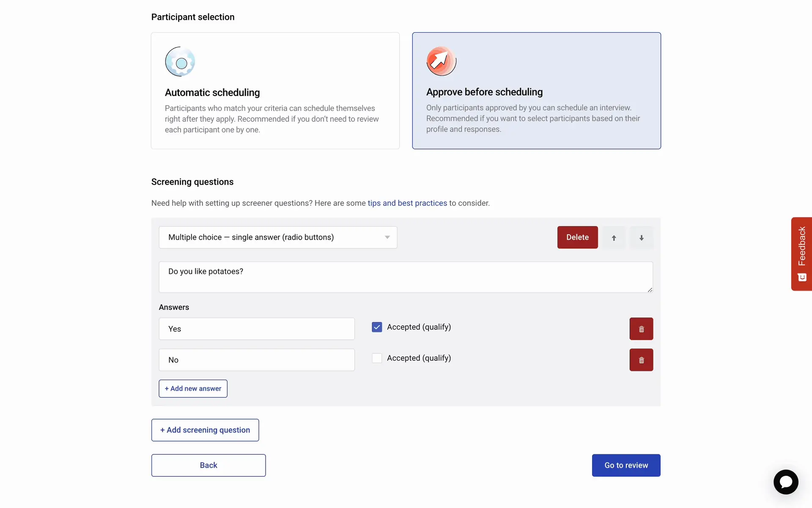Open the chat support bubble

point(786,482)
